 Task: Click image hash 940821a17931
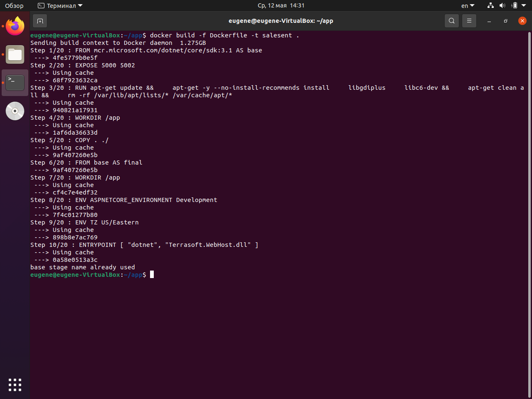click(x=75, y=110)
